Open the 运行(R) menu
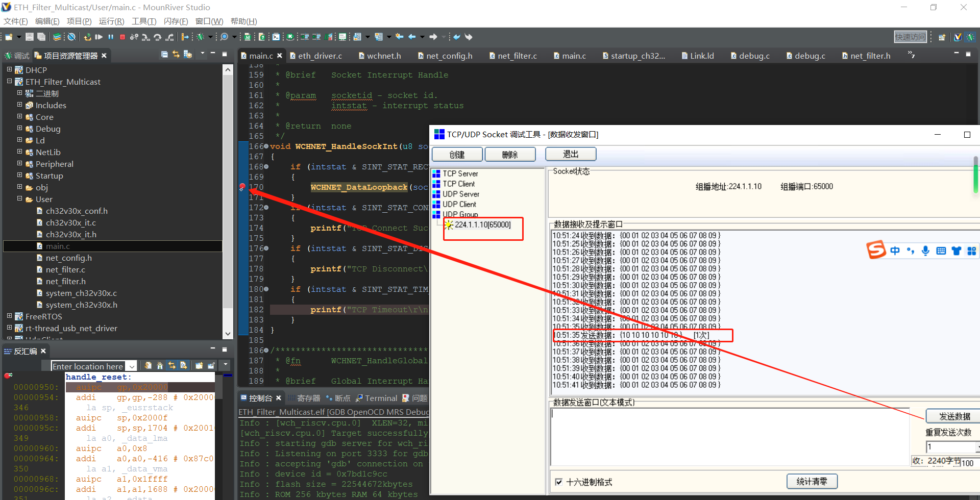This screenshot has height=500, width=980. pyautogui.click(x=111, y=21)
